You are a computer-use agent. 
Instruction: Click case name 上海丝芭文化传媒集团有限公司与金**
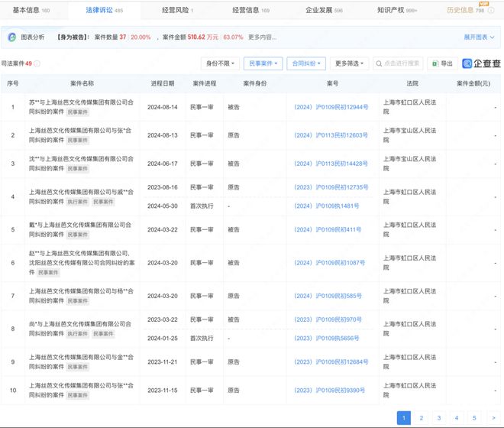(x=81, y=362)
